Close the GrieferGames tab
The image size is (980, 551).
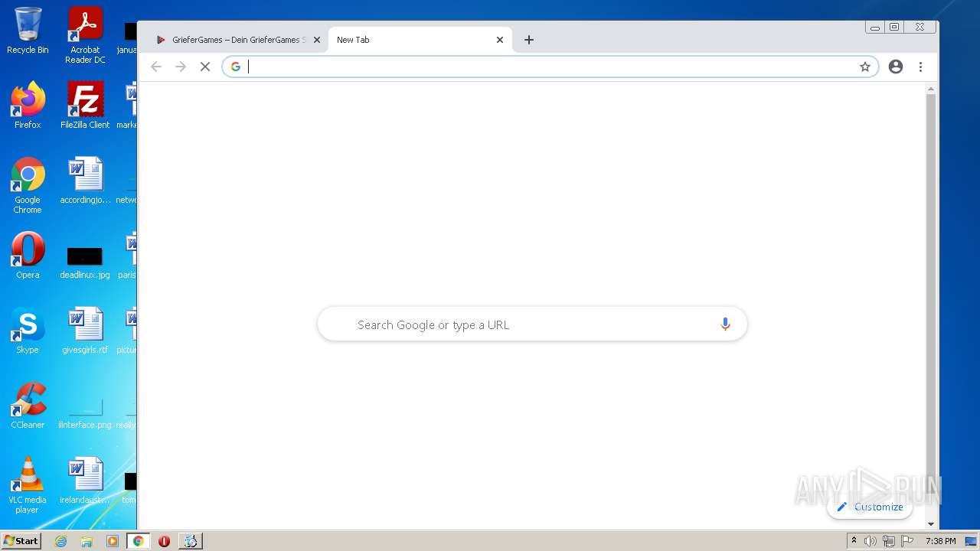coord(316,40)
